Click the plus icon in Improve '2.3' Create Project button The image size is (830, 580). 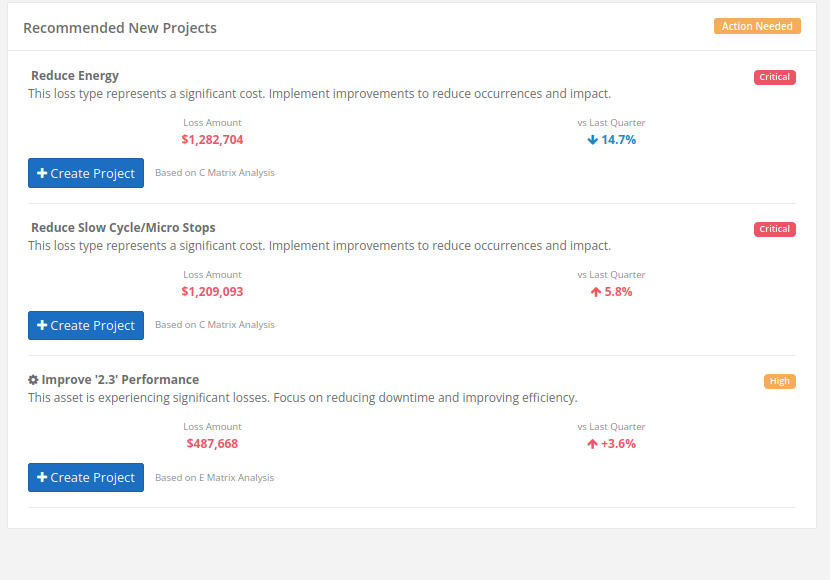point(41,477)
